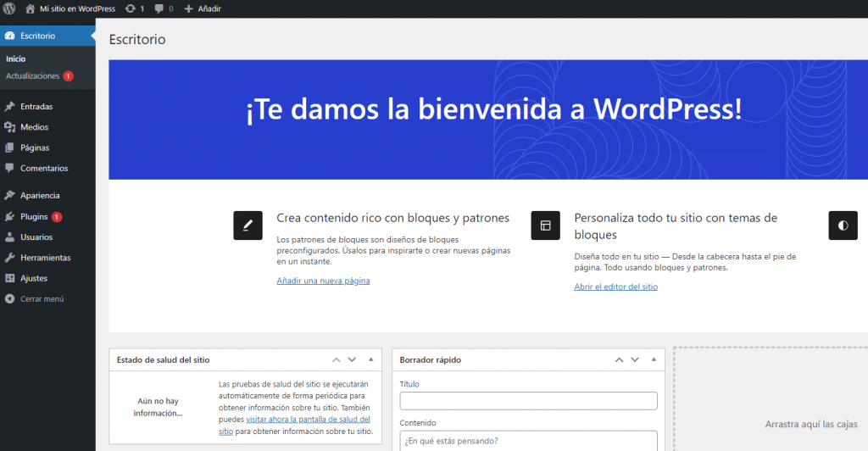Click the Usuarios person icon
Viewport: 868px width, 451px height.
tap(9, 237)
